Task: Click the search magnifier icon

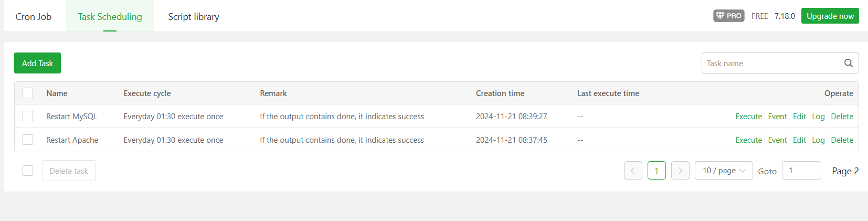Action: [x=848, y=63]
